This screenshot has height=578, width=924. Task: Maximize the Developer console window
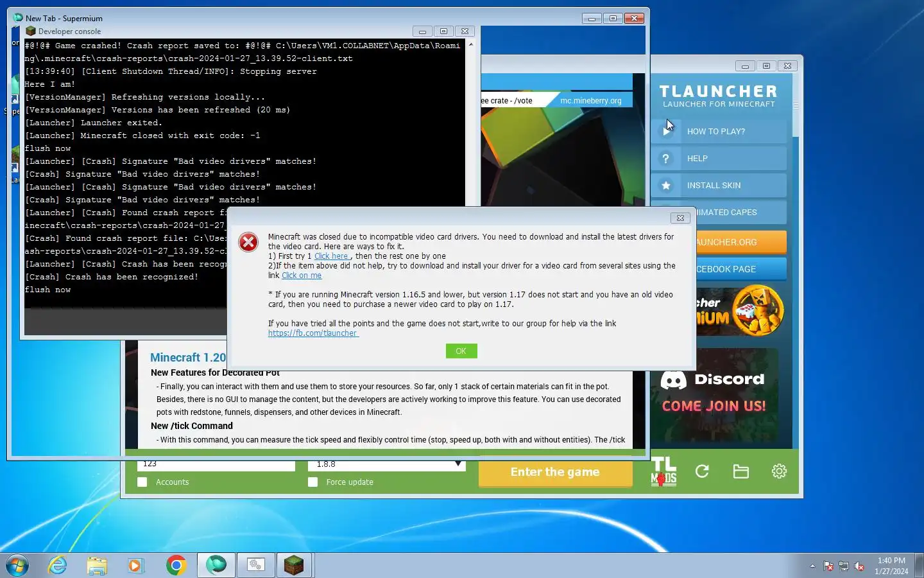point(443,31)
